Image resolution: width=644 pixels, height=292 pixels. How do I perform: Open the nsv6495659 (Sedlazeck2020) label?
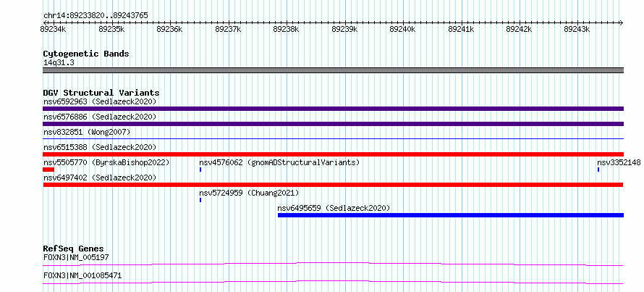coord(334,208)
